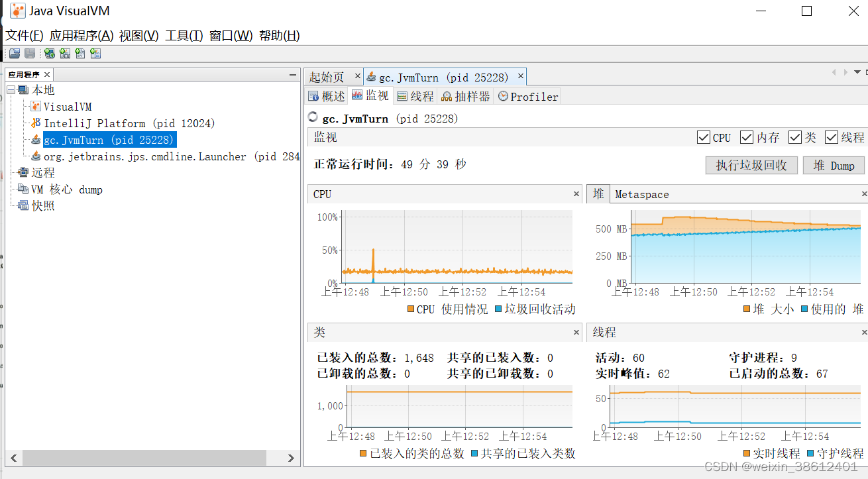Click the Java VisualVM title bar logo
868x479 pixels.
click(x=17, y=11)
